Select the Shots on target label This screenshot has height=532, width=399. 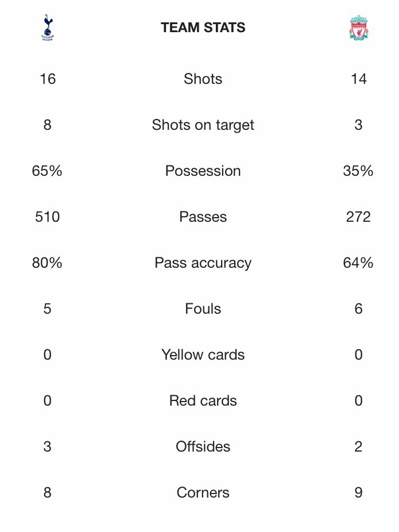pos(203,125)
